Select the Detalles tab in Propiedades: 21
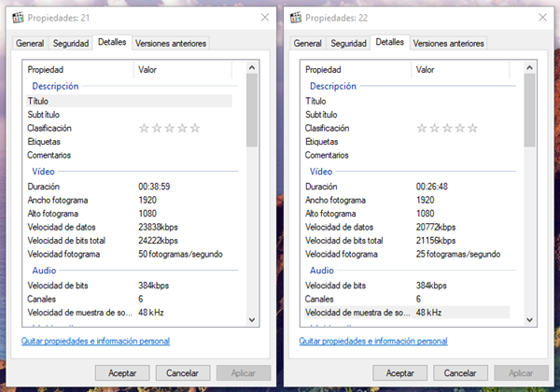The image size is (560, 392). tap(112, 42)
